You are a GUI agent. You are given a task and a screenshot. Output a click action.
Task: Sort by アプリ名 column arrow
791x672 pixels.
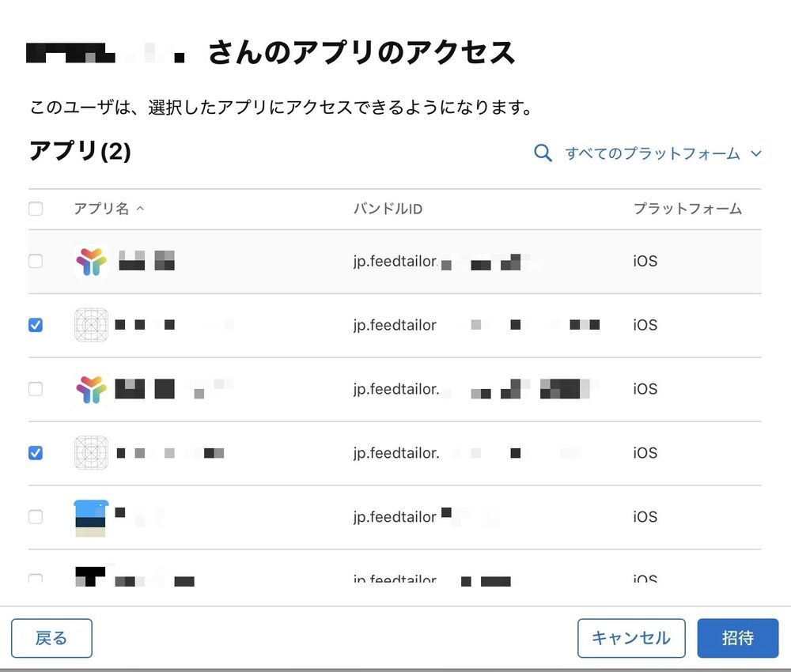[140, 209]
